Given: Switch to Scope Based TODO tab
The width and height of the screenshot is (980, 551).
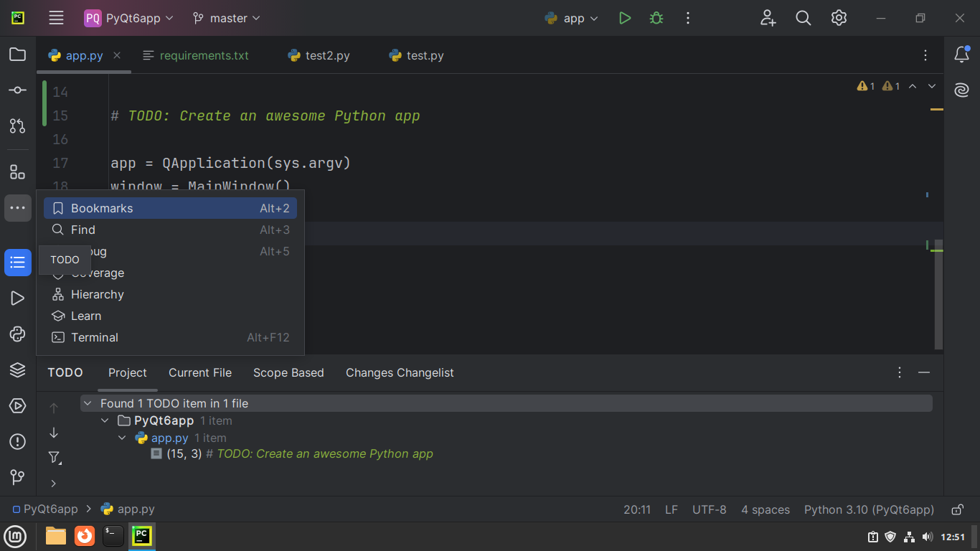Looking at the screenshot, I should 288,372.
